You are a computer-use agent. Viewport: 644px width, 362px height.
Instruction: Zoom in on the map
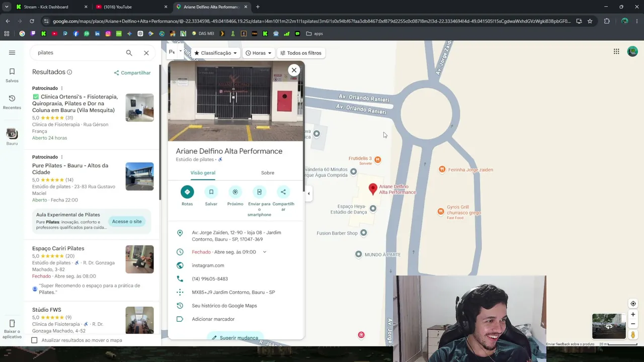click(x=633, y=315)
